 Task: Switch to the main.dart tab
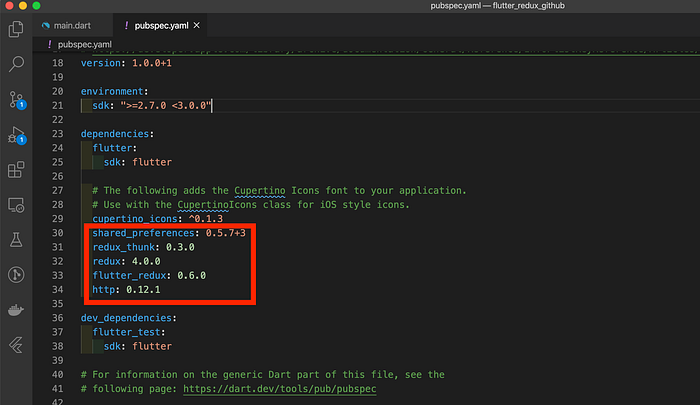click(72, 25)
